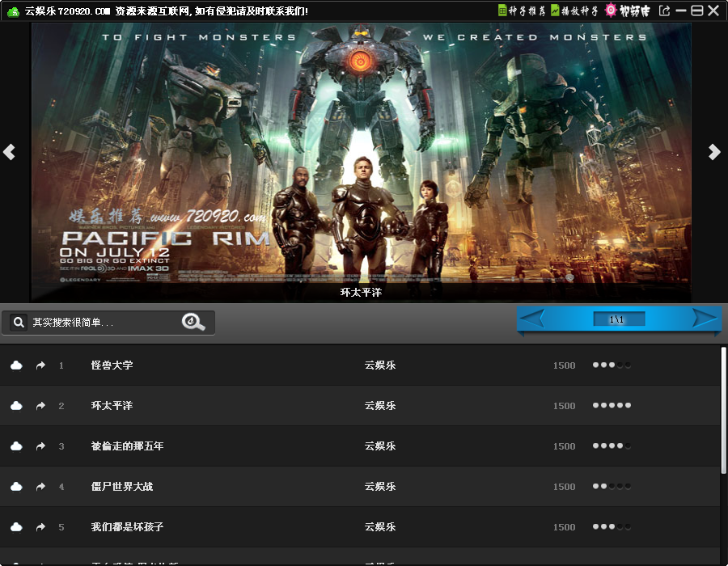Open 播放种子 play seed option

point(574,11)
